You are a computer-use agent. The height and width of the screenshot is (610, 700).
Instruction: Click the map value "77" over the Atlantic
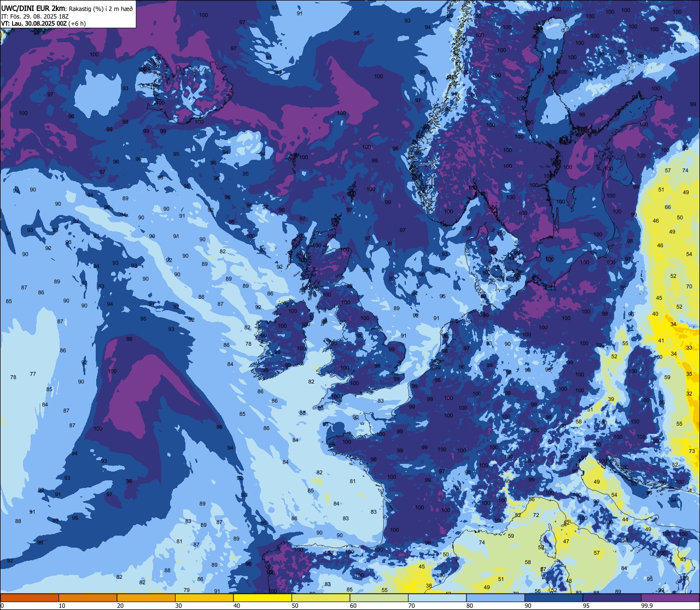point(33,374)
